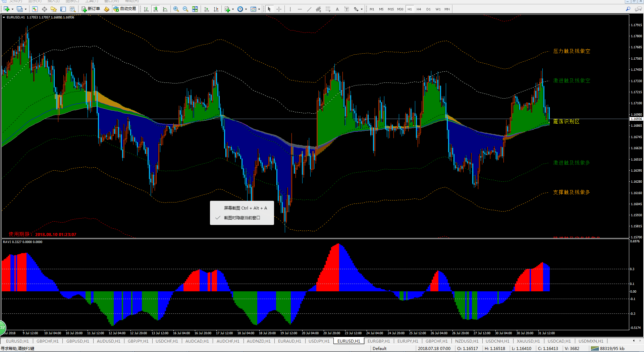644x352 pixels.
Task: Open the Data Window
Action: coord(44,9)
